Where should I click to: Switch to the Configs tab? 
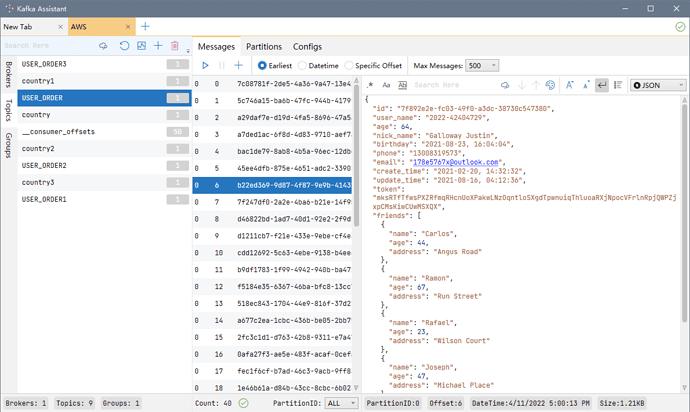[307, 46]
